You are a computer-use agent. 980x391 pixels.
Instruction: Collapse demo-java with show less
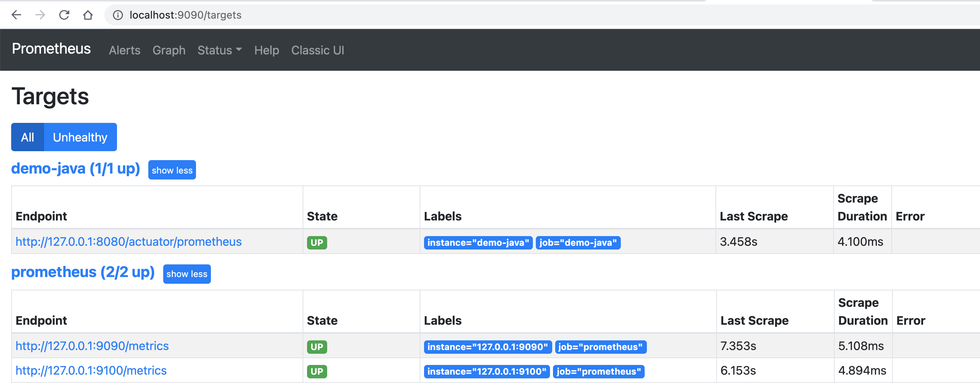click(172, 170)
